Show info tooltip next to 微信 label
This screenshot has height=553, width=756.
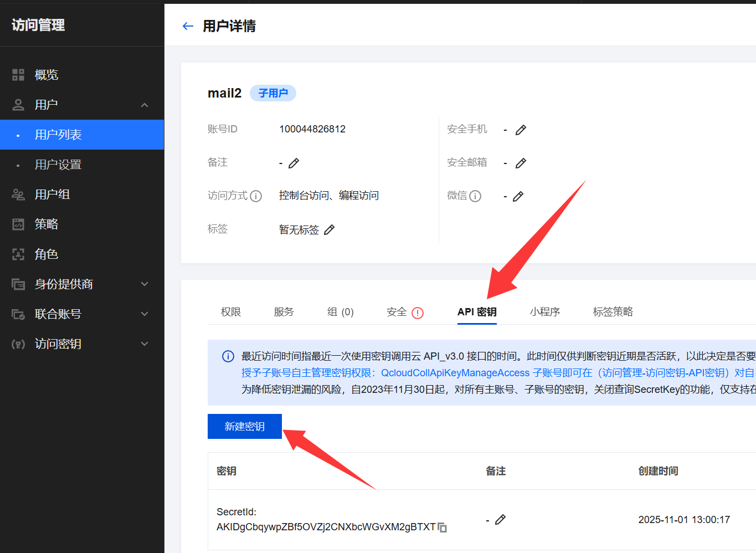click(x=475, y=196)
